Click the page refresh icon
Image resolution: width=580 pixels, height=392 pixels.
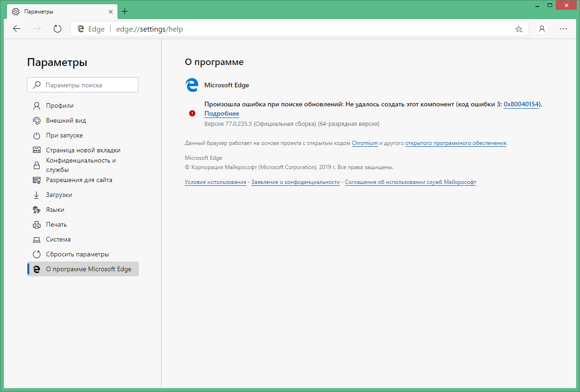[x=57, y=29]
